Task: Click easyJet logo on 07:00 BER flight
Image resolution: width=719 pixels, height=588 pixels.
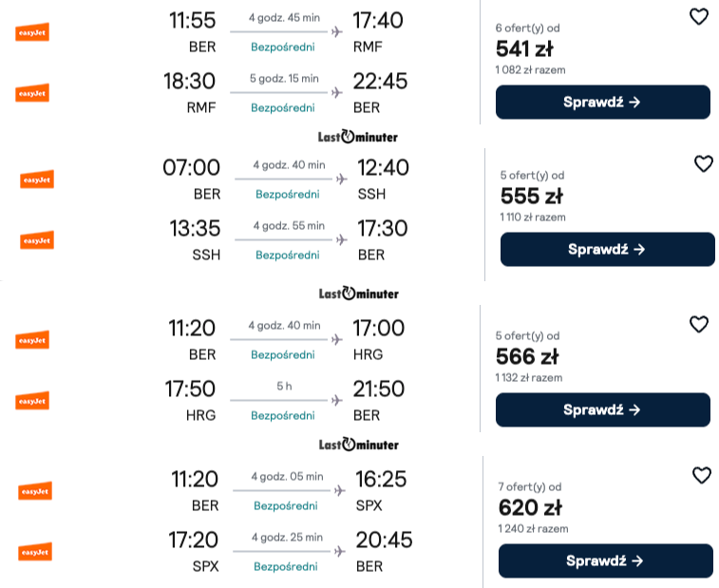Action: pos(37,180)
